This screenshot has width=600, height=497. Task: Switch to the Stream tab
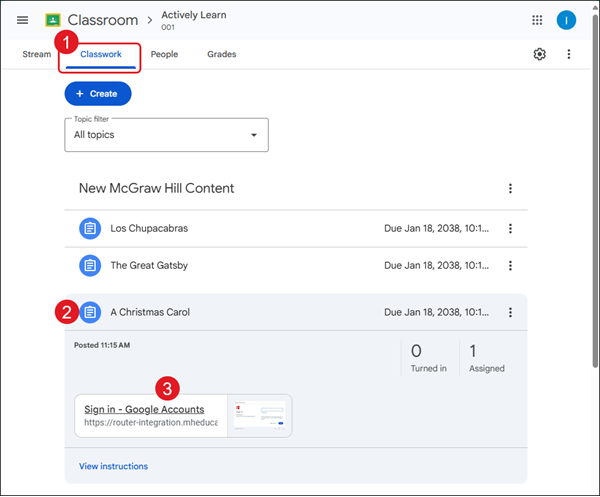36,54
